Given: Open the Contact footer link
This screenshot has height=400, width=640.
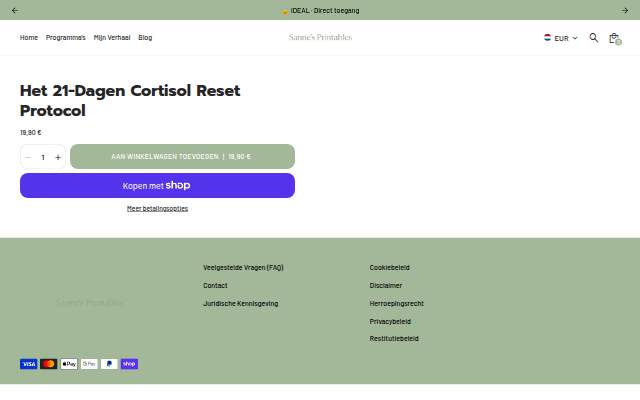Looking at the screenshot, I should click(x=215, y=286).
